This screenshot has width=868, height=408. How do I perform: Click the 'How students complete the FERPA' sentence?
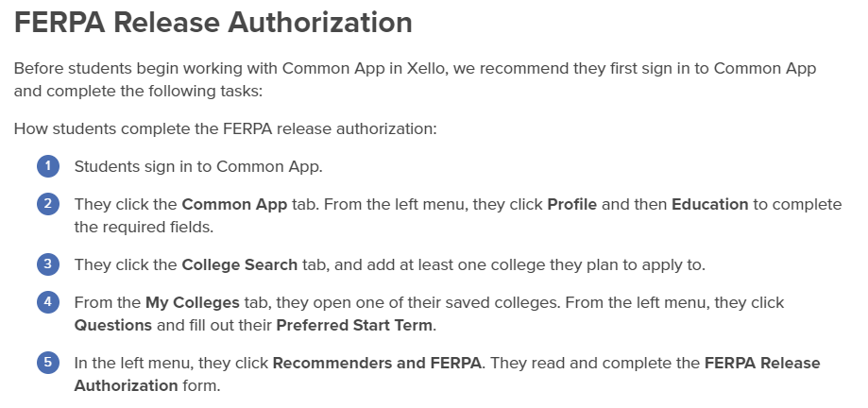coord(226,129)
